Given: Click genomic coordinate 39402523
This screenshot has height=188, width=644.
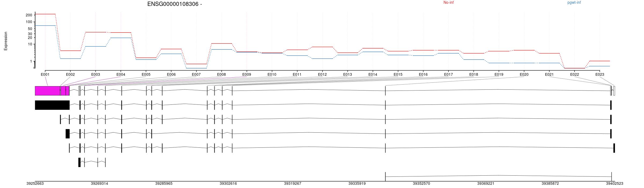Looking at the screenshot, I should coord(614,184).
